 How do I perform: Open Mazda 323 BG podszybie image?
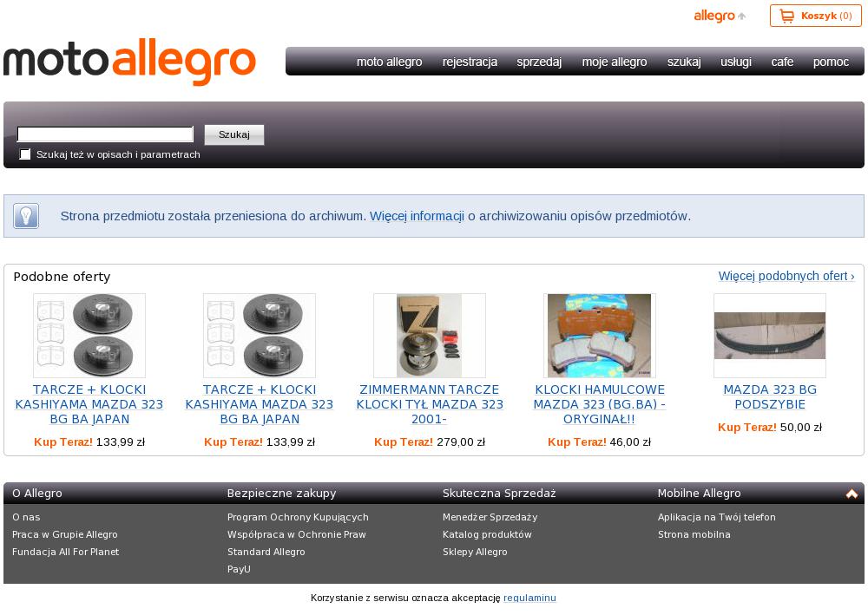coord(770,336)
